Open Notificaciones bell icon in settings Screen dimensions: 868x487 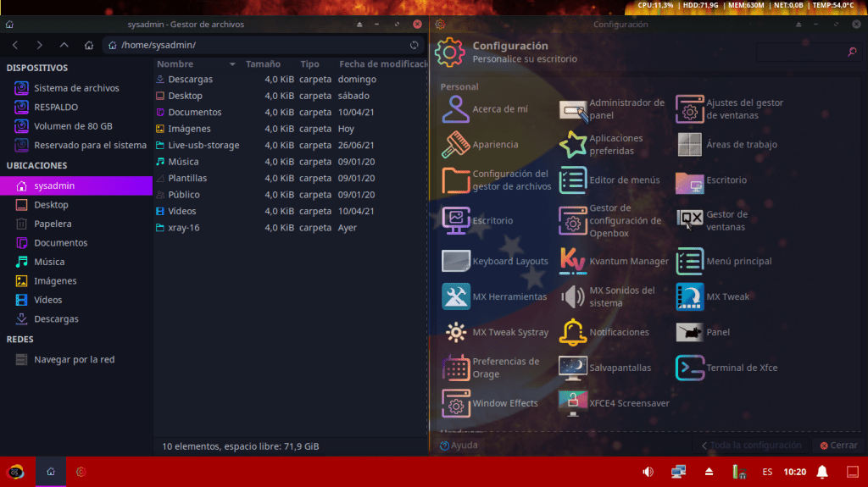(573, 332)
